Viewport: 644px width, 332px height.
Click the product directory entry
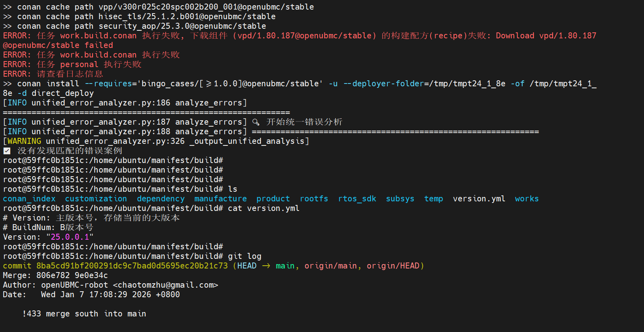tap(273, 199)
